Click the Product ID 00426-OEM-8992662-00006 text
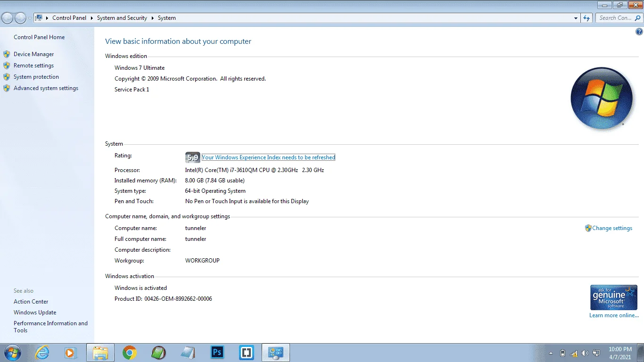The height and width of the screenshot is (362, 644). (x=163, y=299)
